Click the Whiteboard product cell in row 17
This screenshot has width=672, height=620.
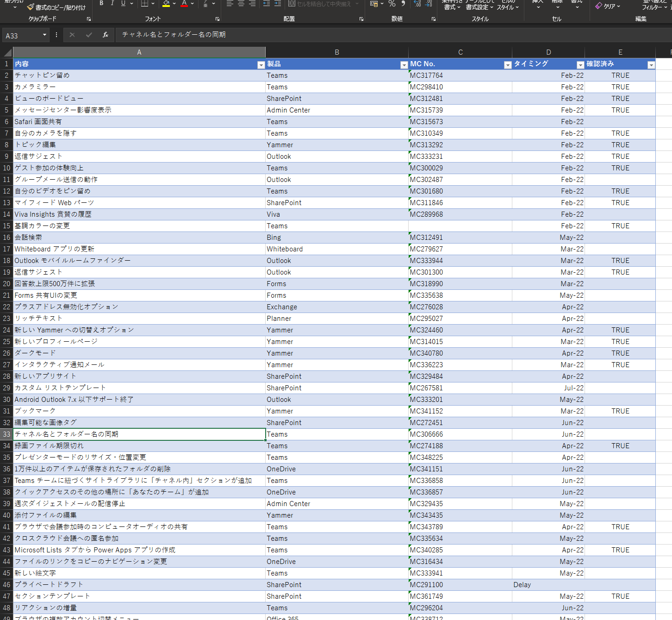337,249
